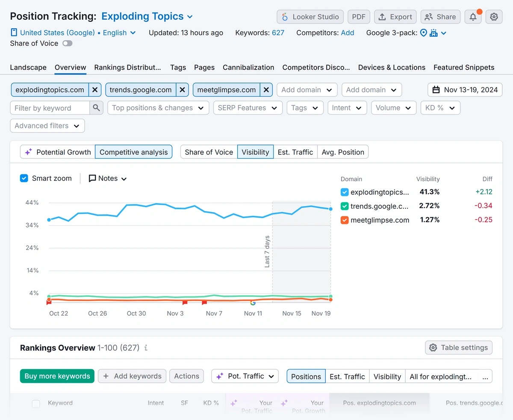This screenshot has height=420, width=513.
Task: Click the Add keywords button
Action: (x=132, y=376)
